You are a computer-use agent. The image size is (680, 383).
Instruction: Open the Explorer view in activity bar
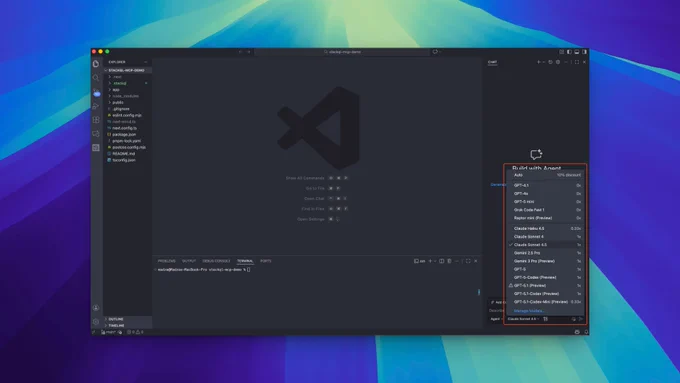click(x=96, y=64)
